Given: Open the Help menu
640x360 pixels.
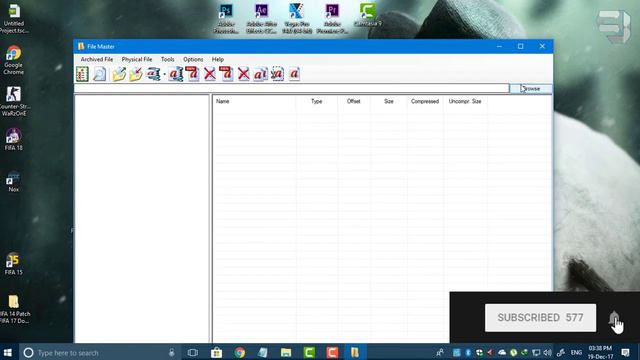Looking at the screenshot, I should (x=218, y=59).
